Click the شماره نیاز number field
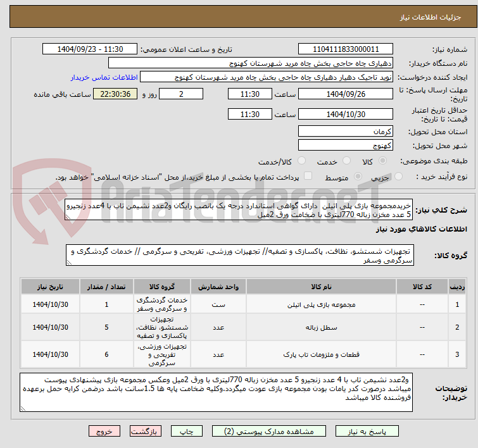 click(x=346, y=49)
